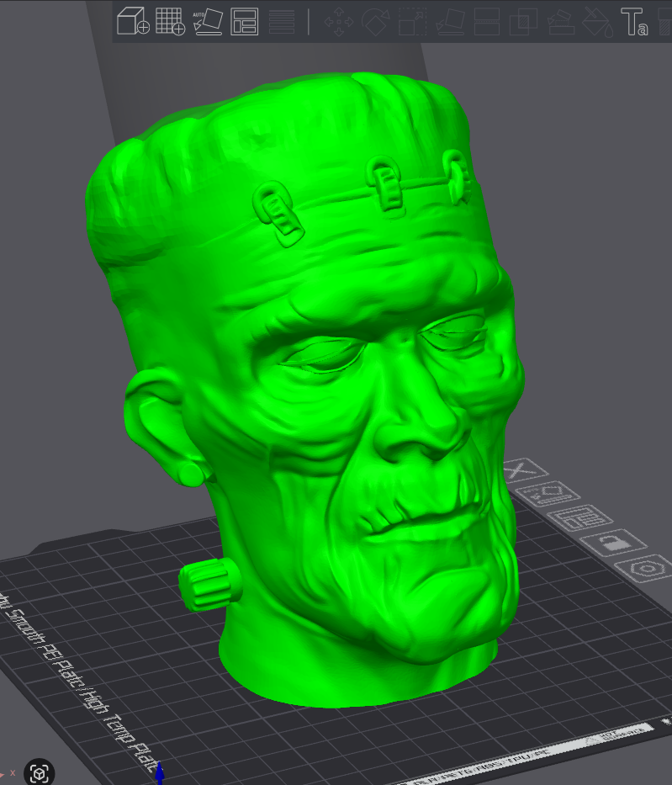
Task: Click the Add object cube icon
Action: coord(133,21)
